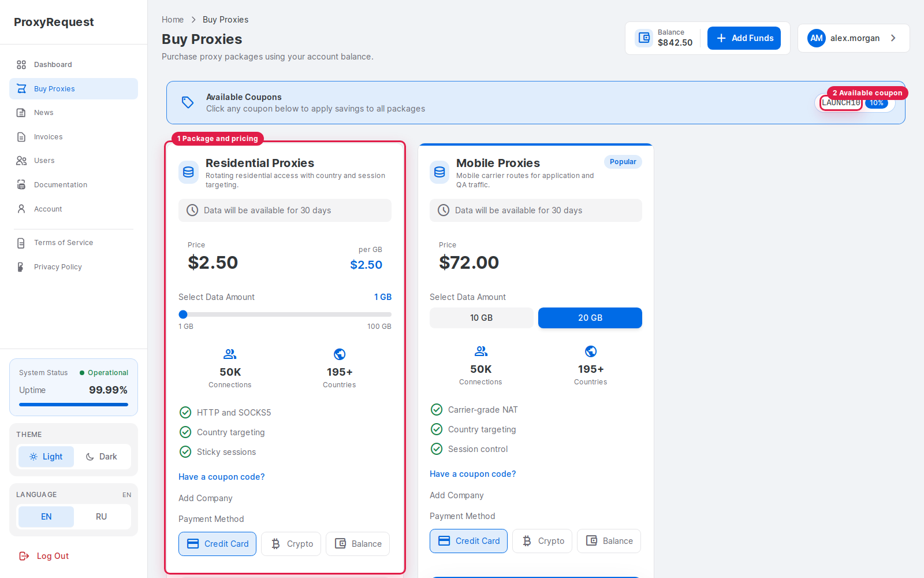The image size is (924, 578).
Task: Click Sticky sessions check icon
Action: tap(185, 452)
